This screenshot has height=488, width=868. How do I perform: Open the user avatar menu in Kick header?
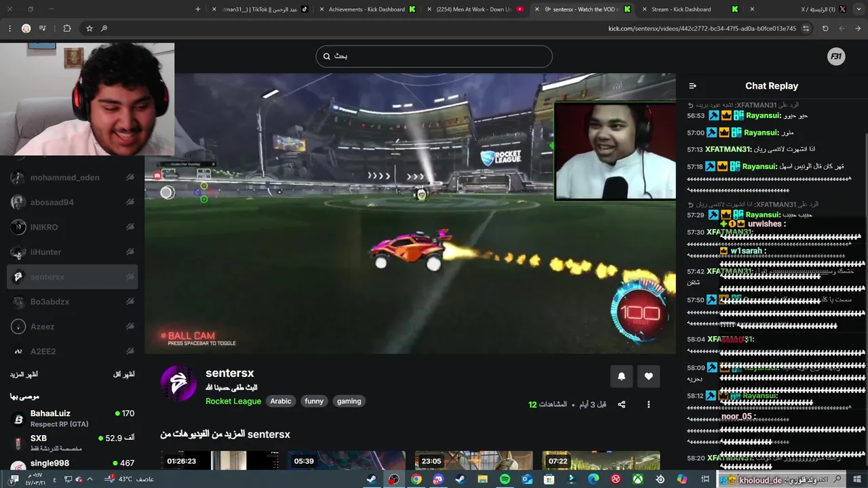[x=836, y=57]
